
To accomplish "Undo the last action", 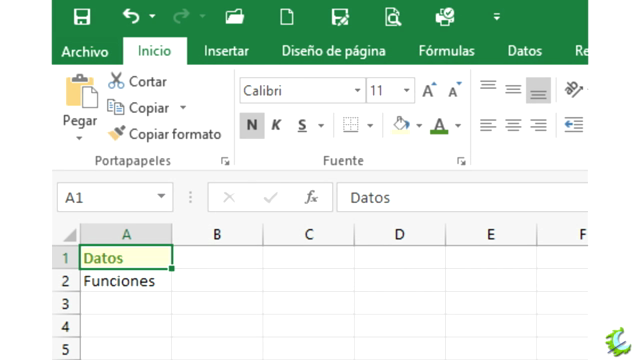I will coord(131,16).
